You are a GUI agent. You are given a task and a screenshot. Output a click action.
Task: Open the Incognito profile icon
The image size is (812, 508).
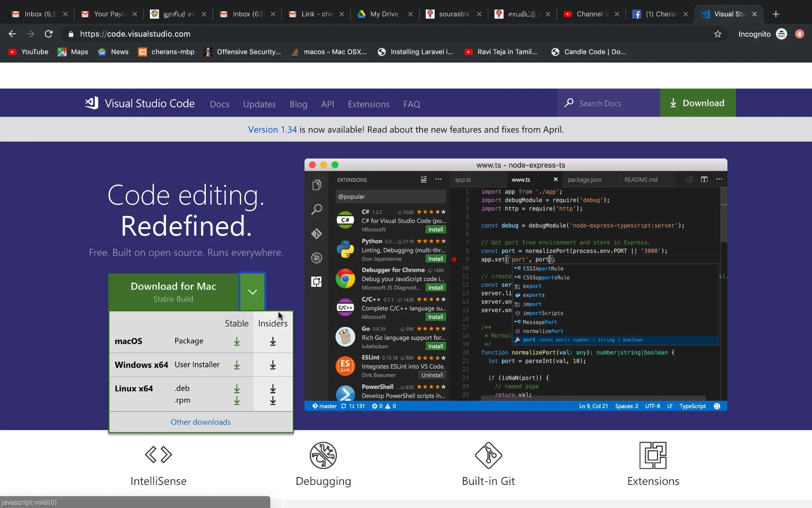781,34
